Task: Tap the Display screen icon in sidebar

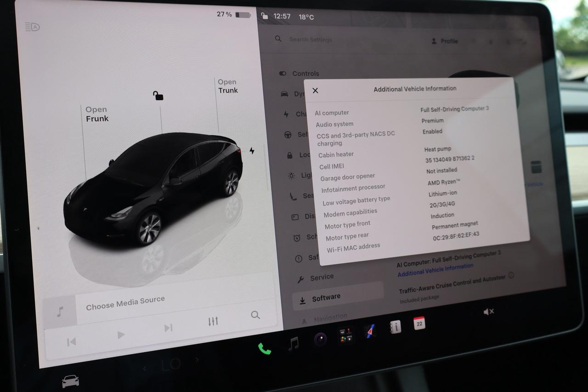Action: (x=295, y=217)
